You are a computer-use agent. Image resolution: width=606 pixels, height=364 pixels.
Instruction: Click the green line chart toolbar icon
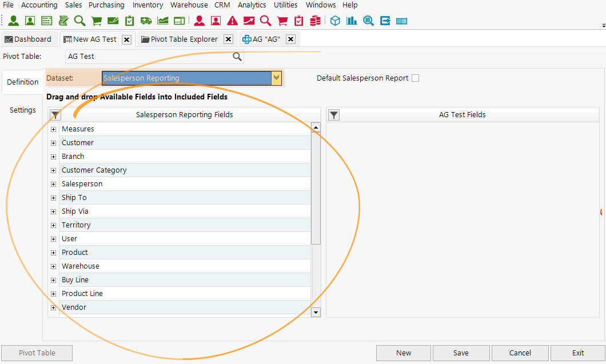162,21
